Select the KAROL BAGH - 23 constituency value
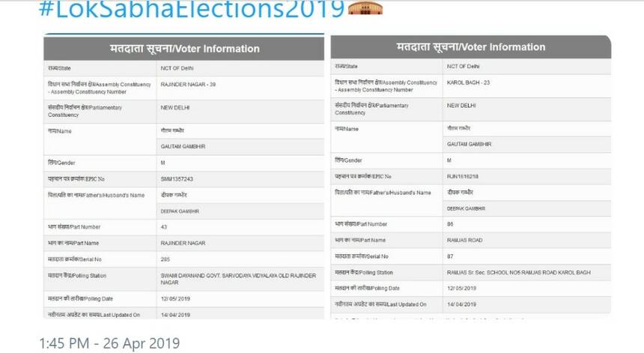This screenshot has width=644, height=353. [x=469, y=82]
